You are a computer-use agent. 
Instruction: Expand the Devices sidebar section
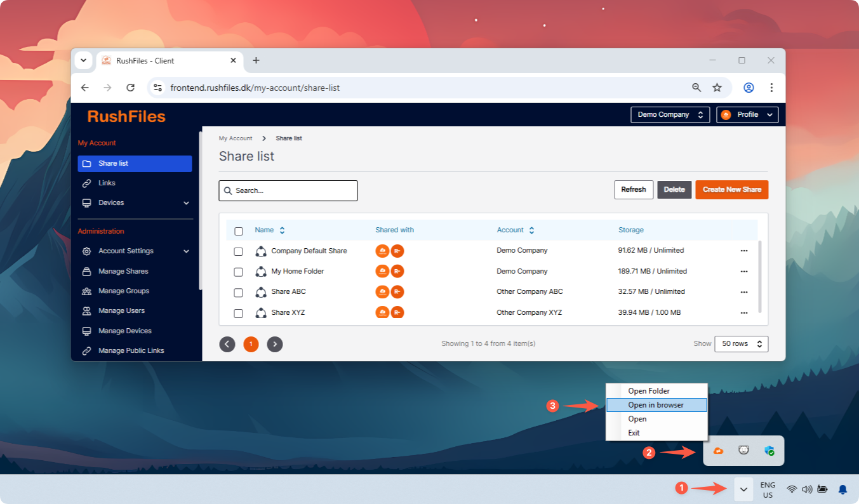click(186, 203)
